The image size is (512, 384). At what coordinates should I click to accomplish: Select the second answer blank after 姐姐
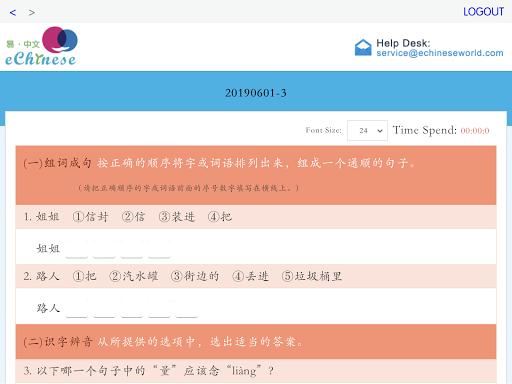pos(104,249)
